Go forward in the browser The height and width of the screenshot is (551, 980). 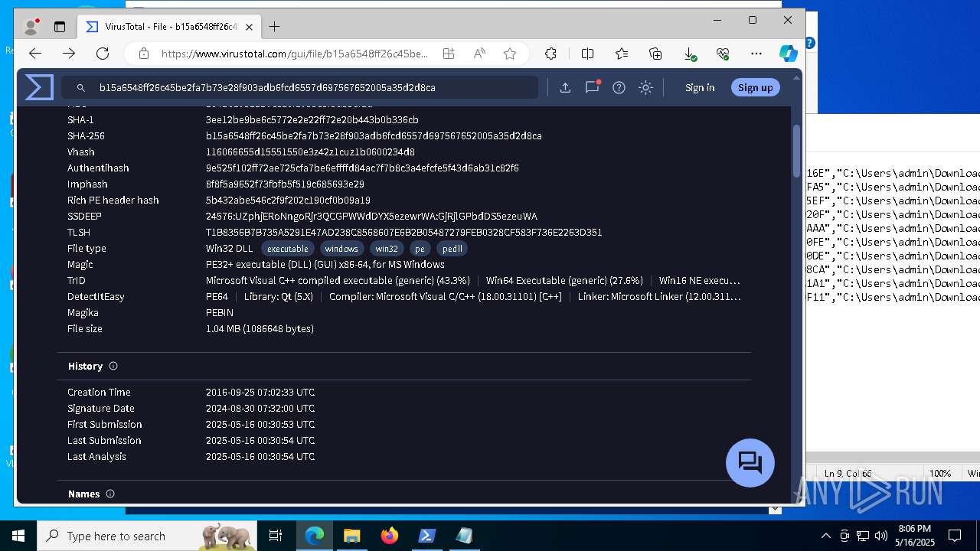pyautogui.click(x=69, y=54)
